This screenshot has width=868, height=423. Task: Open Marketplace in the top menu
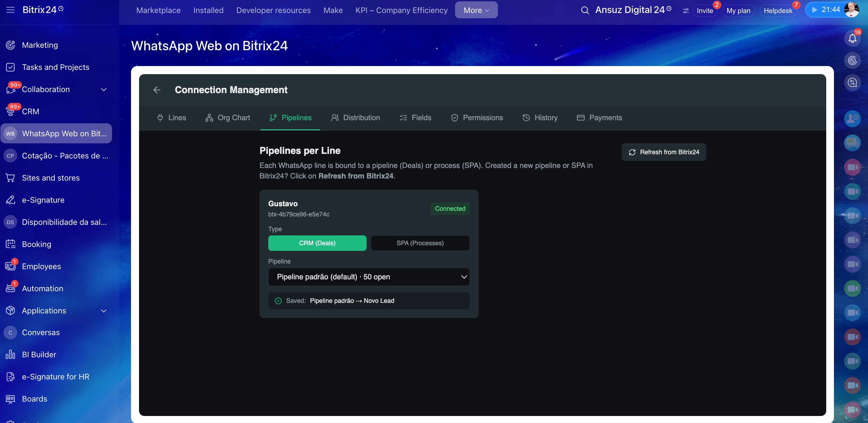pos(158,10)
